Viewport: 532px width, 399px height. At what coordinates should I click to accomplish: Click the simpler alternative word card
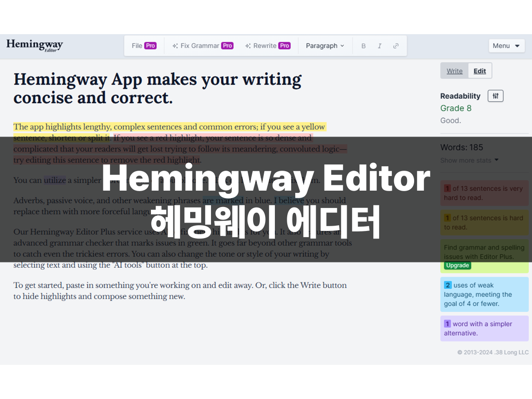pyautogui.click(x=485, y=329)
